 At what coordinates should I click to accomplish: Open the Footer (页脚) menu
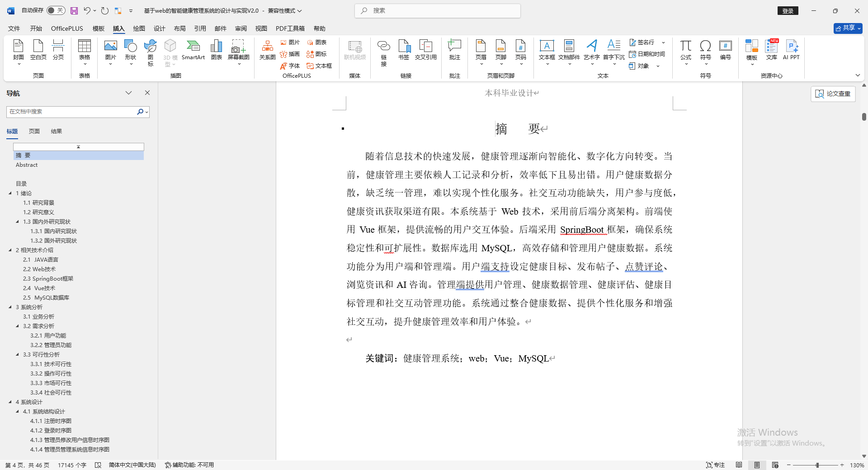click(501, 52)
